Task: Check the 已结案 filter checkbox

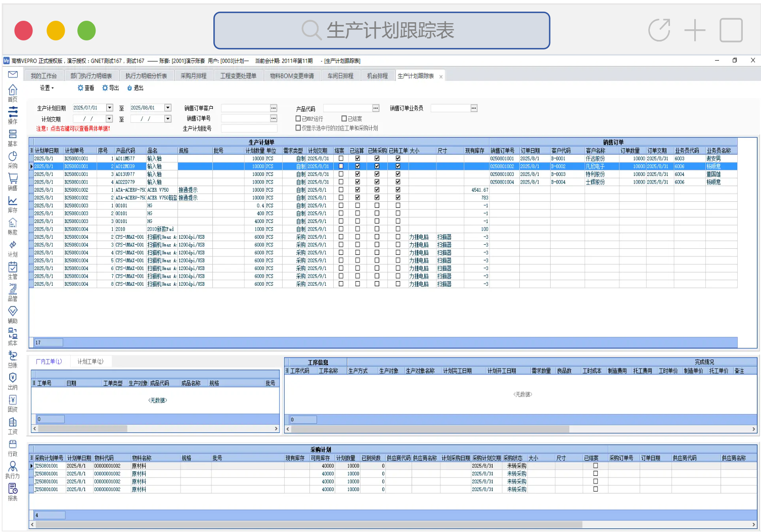Action: tap(344, 119)
